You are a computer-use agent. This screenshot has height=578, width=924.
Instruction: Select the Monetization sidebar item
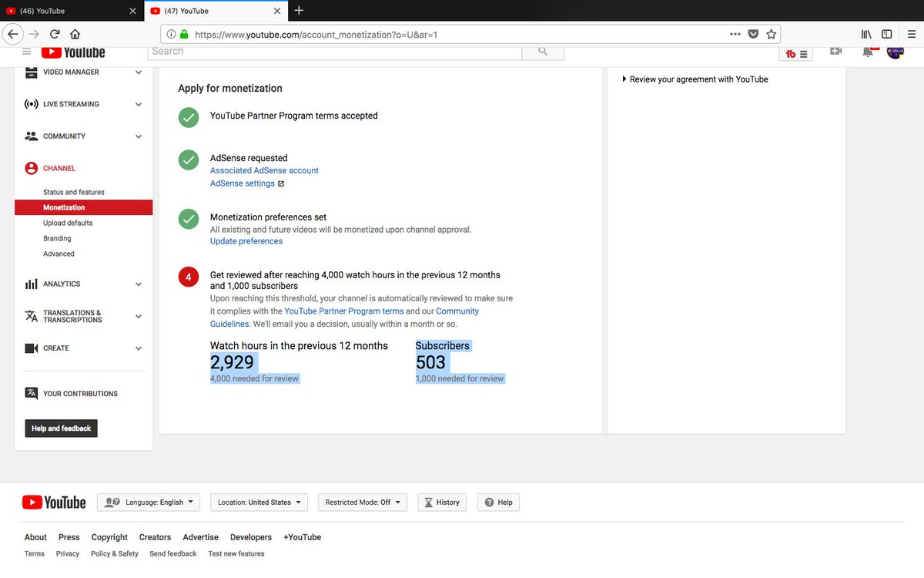coord(83,207)
